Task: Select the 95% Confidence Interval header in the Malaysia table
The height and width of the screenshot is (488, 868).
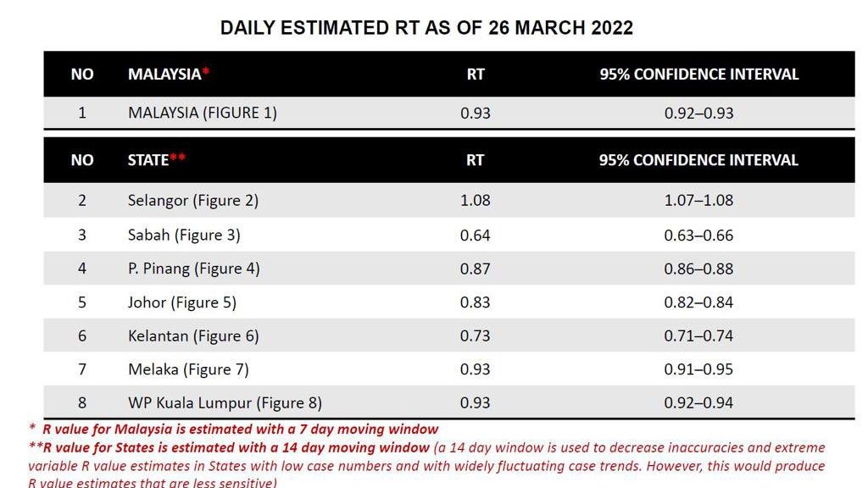Action: coord(698,75)
